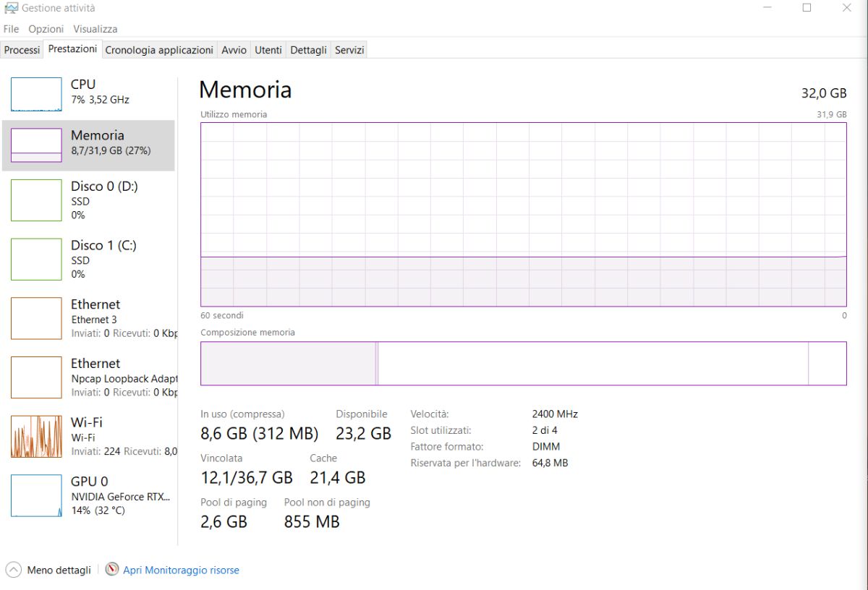The width and height of the screenshot is (868, 590).
Task: Click the Fattore formato value DIMM
Action: 545,447
